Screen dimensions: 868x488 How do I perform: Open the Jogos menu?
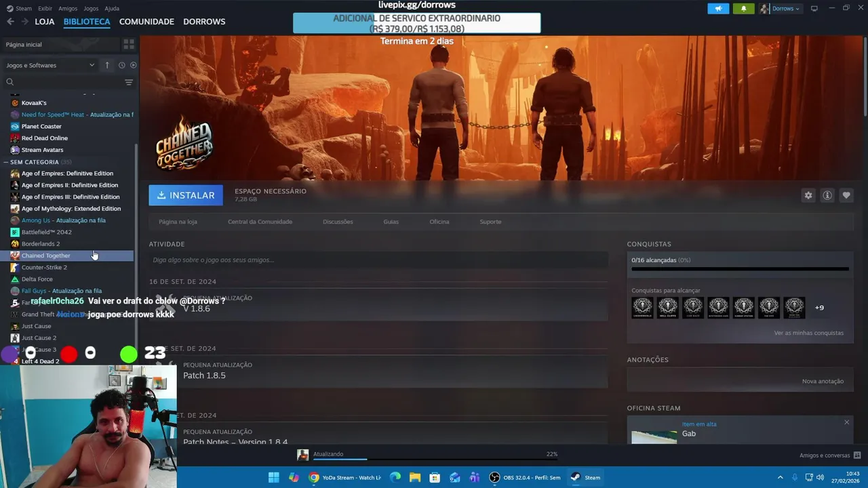(91, 9)
